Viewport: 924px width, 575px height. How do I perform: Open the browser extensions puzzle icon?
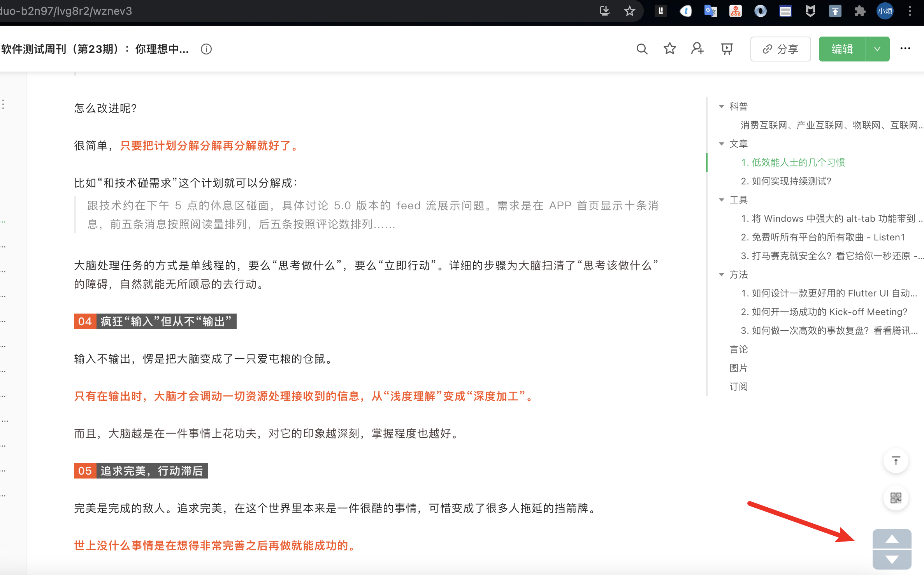click(860, 11)
